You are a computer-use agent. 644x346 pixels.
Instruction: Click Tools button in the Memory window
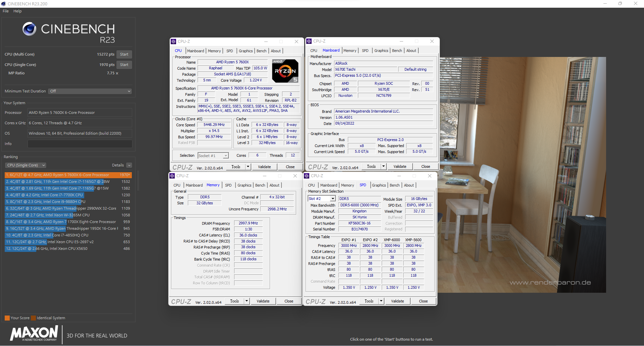click(234, 301)
